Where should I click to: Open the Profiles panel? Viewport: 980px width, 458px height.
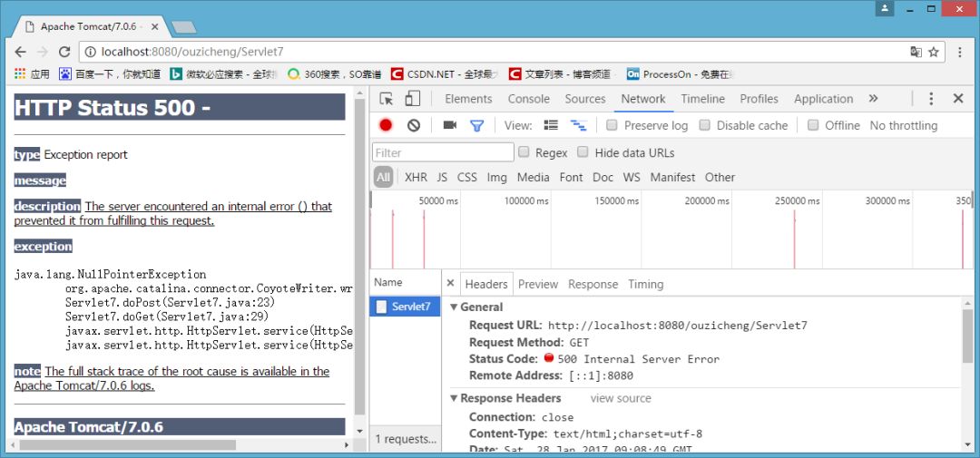(x=759, y=99)
